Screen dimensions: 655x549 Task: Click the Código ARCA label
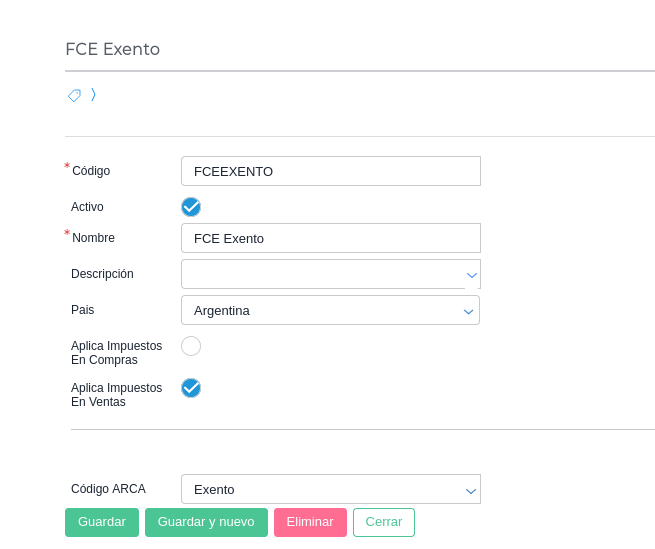tap(108, 489)
